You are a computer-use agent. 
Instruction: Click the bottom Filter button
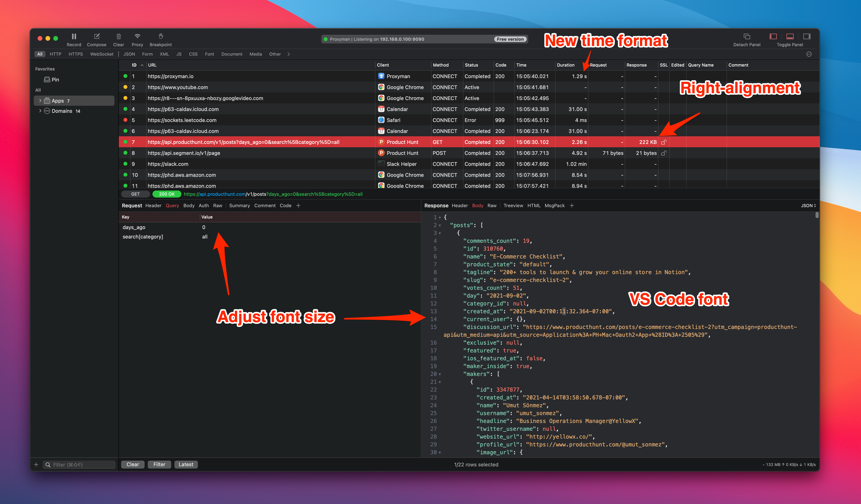point(159,464)
